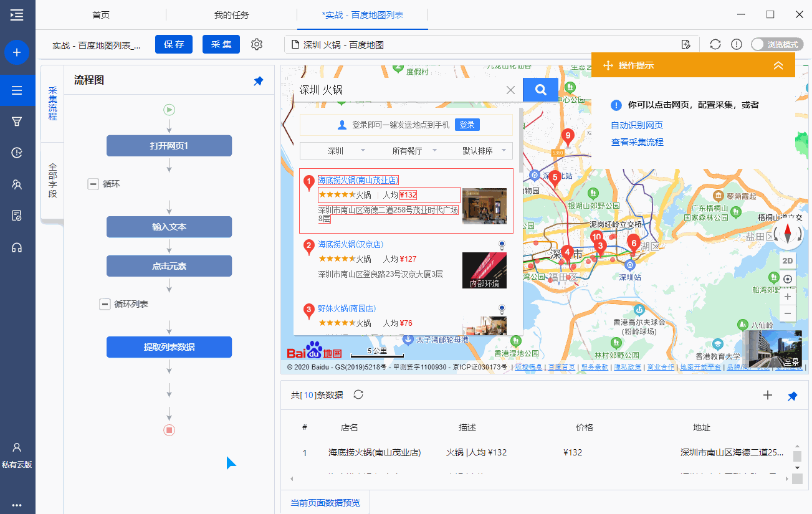This screenshot has height=514, width=812.
Task: Open customer support headset icon
Action: (x=17, y=247)
